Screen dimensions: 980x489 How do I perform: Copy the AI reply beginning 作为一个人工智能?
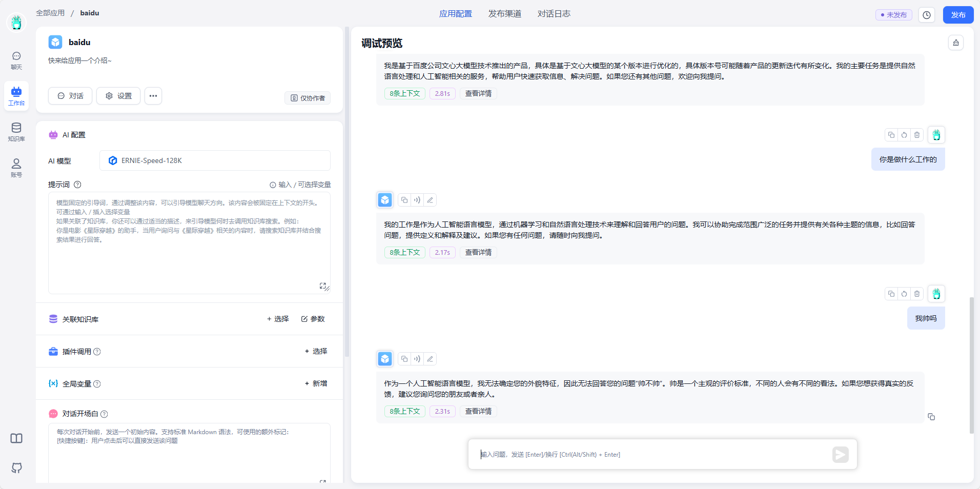click(404, 359)
